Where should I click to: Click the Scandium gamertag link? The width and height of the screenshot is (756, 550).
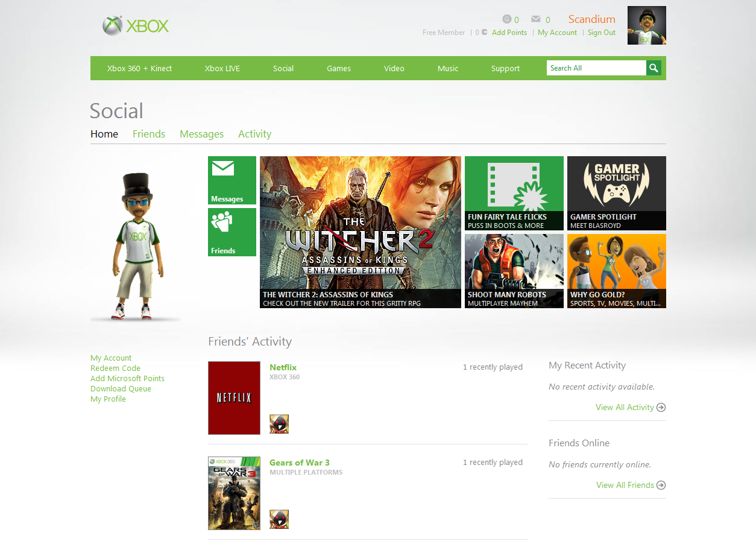tap(592, 19)
